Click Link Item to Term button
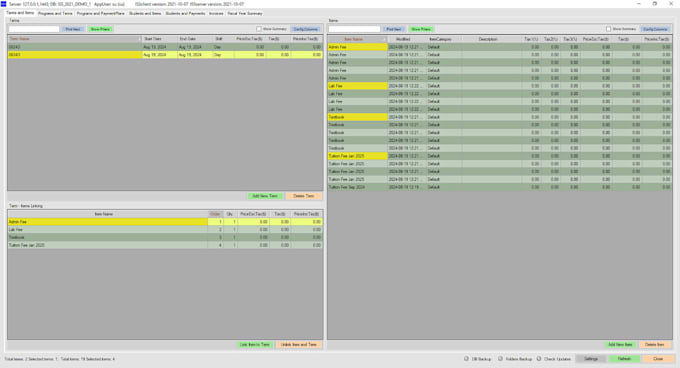The image size is (680, 368). tap(255, 345)
